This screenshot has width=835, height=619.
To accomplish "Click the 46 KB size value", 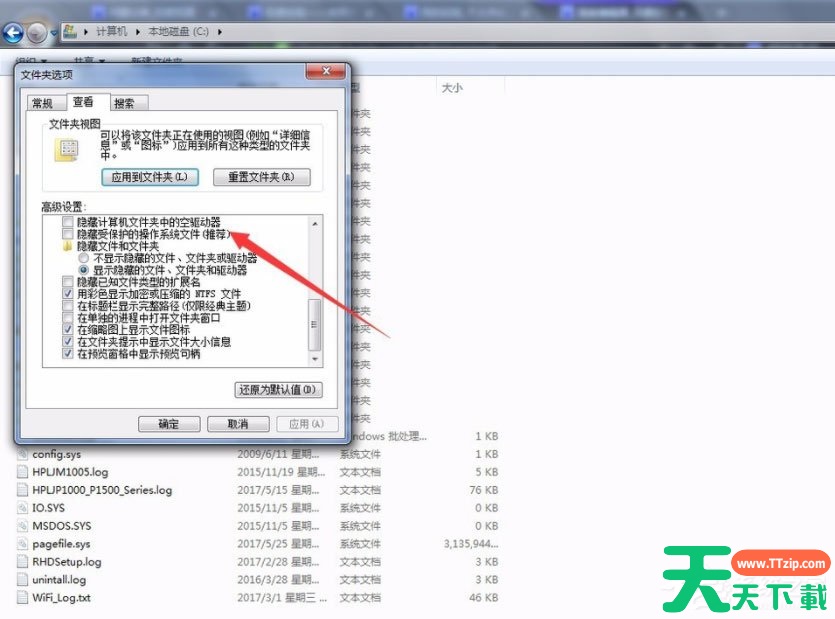I will click(x=484, y=598).
